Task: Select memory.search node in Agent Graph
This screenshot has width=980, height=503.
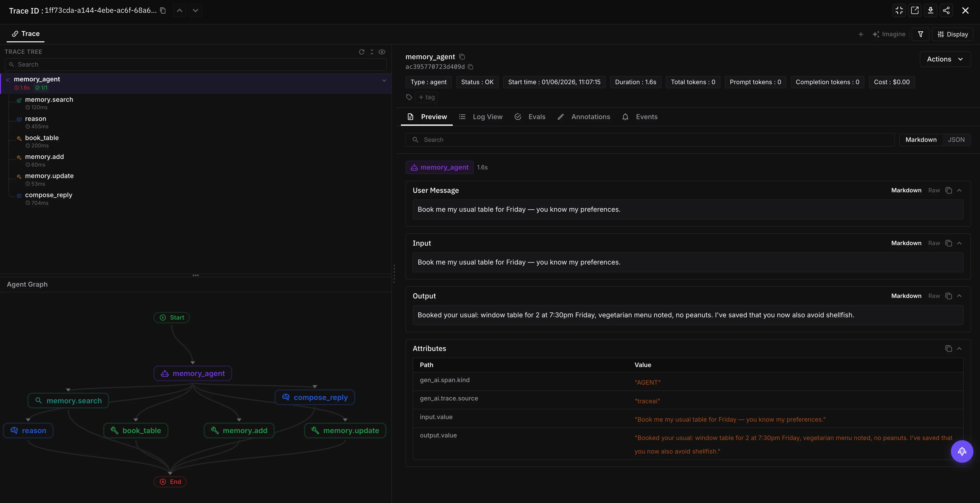Action: click(x=68, y=401)
